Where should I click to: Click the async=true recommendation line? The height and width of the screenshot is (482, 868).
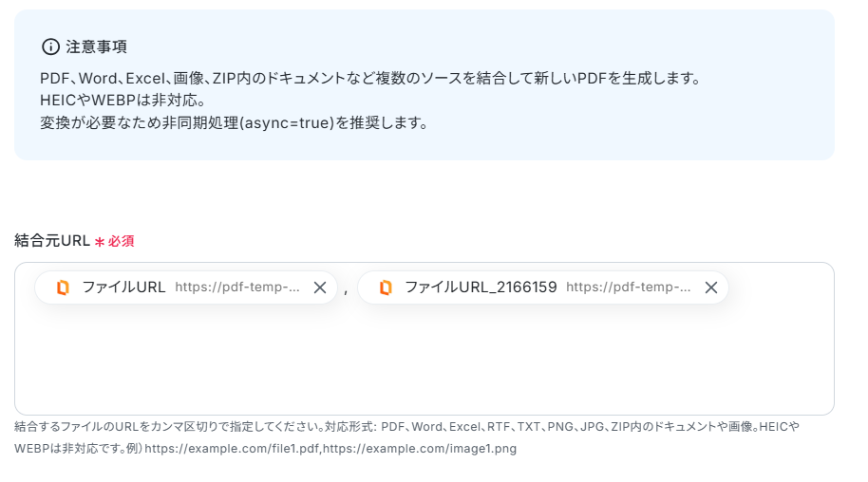(x=234, y=122)
